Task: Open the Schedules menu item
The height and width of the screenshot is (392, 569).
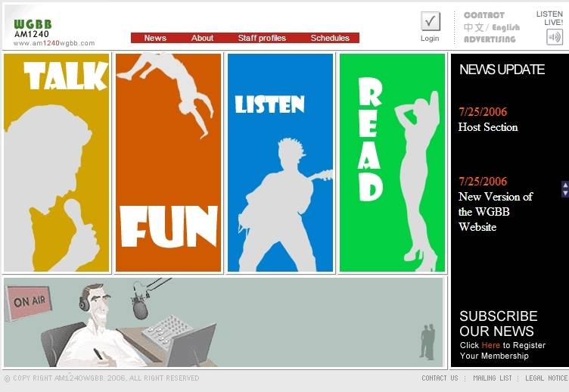Action: tap(330, 38)
